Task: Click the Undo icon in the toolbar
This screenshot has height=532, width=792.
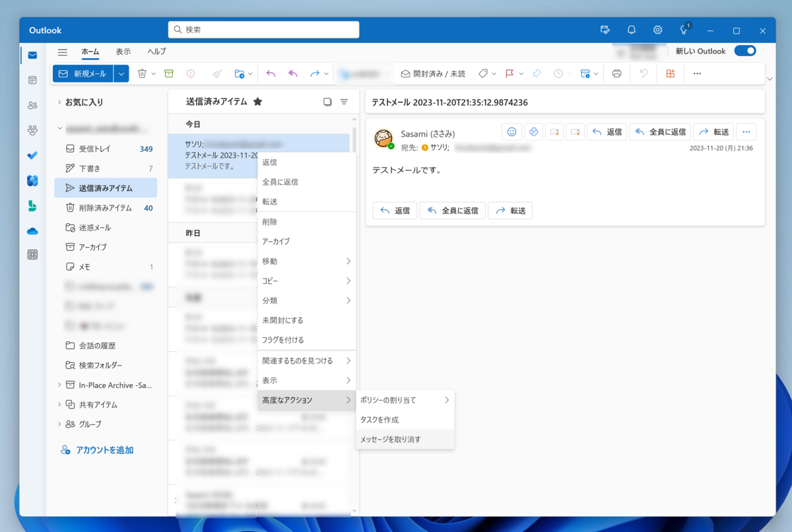Action: click(x=643, y=74)
